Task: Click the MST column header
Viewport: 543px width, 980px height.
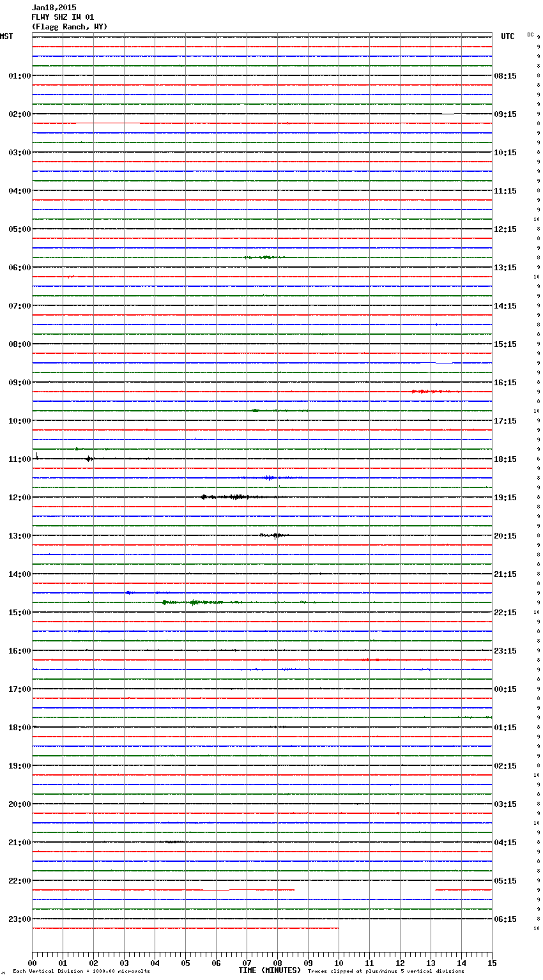Action: click(x=6, y=36)
